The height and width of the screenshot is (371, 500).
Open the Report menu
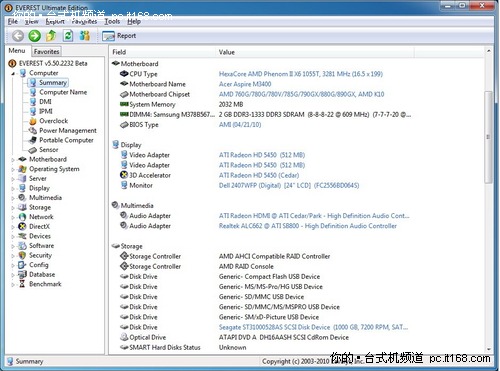55,21
